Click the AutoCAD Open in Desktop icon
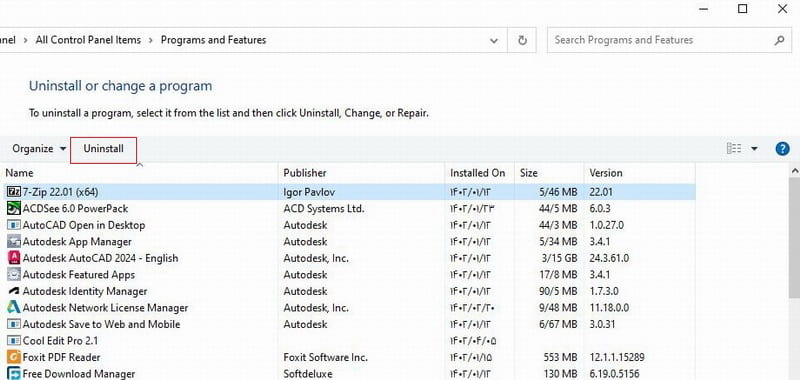This screenshot has width=800, height=380. [14, 225]
